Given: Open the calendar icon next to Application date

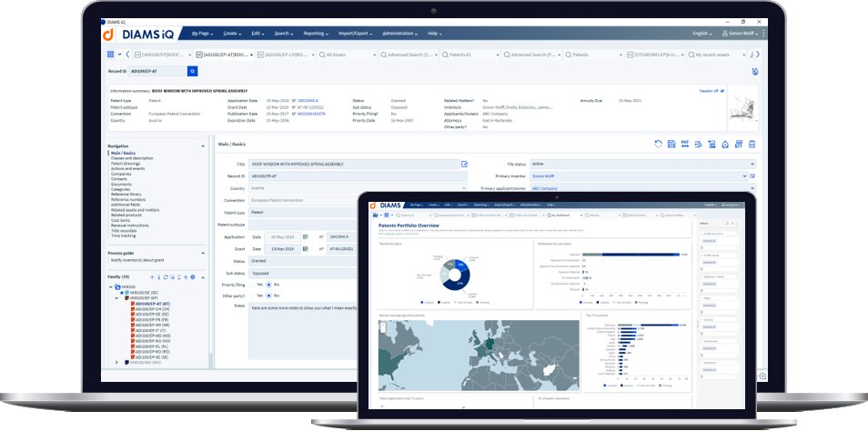Looking at the screenshot, I should pos(305,236).
